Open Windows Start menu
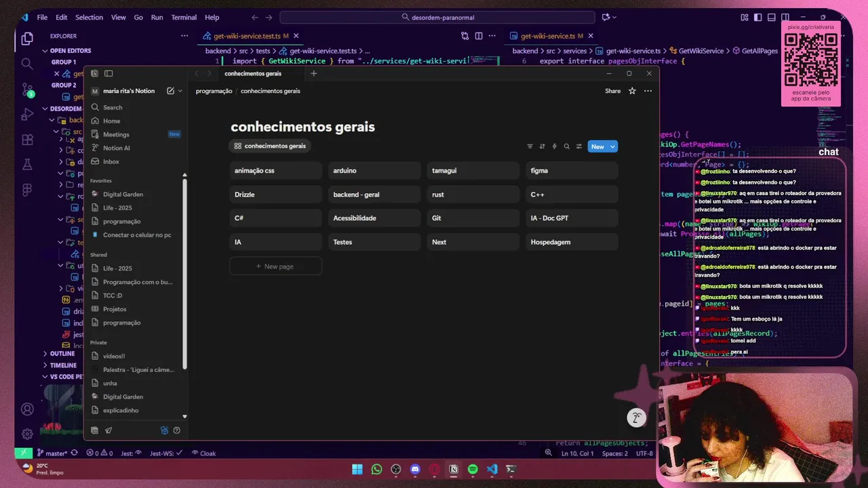This screenshot has width=868, height=488. pyautogui.click(x=357, y=469)
